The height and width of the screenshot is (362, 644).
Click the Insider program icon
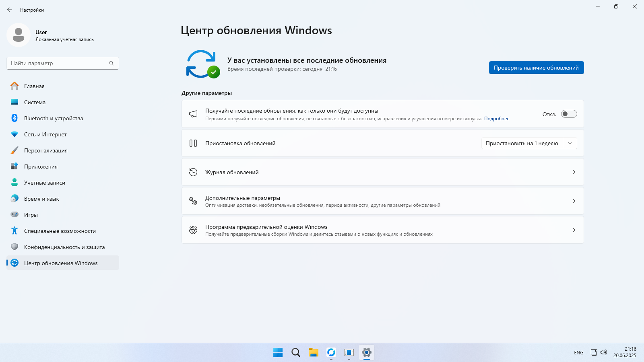[193, 230]
